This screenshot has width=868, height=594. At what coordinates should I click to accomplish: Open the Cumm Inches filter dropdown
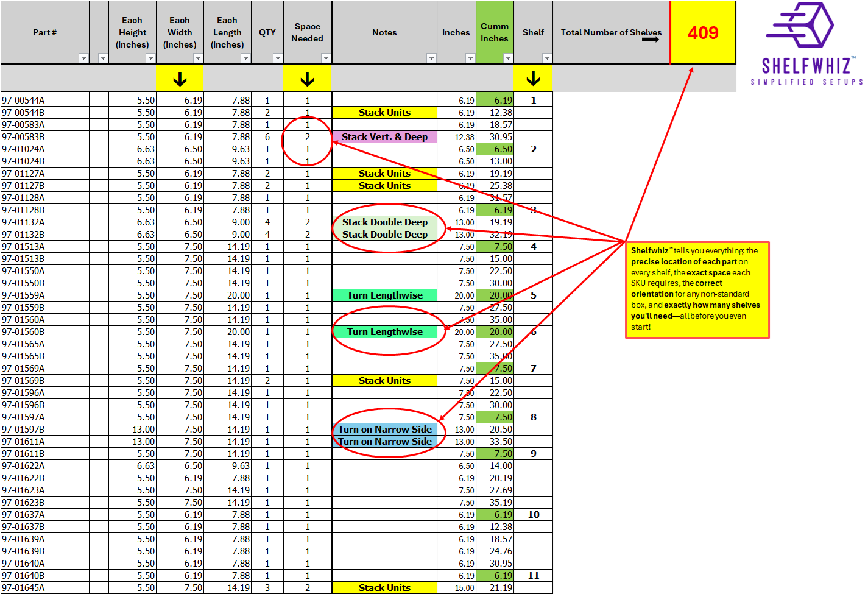click(508, 58)
